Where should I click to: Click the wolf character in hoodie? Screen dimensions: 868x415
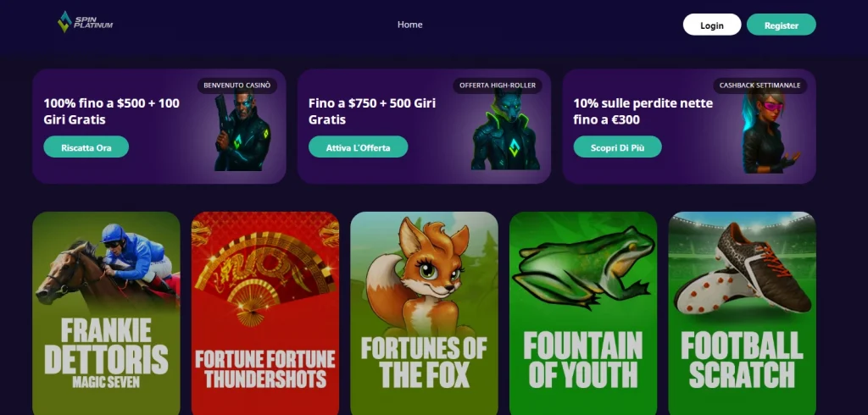point(506,130)
